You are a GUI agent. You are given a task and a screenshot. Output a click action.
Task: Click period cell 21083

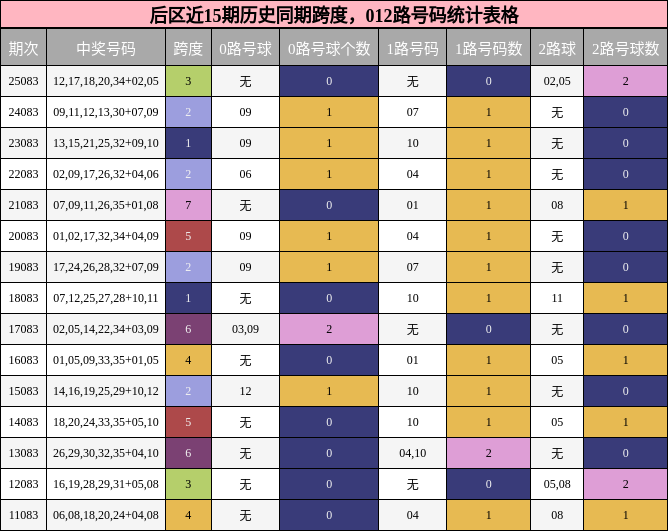(23, 205)
